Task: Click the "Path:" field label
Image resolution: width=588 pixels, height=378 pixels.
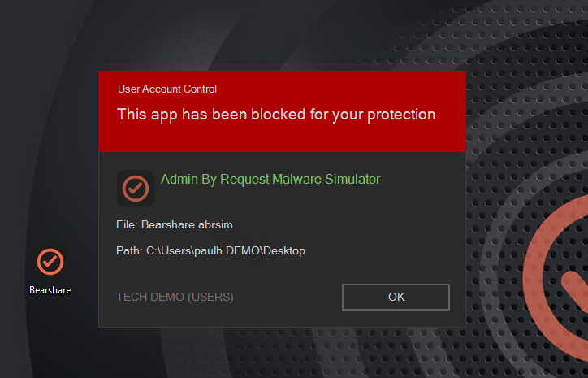Action: [129, 250]
